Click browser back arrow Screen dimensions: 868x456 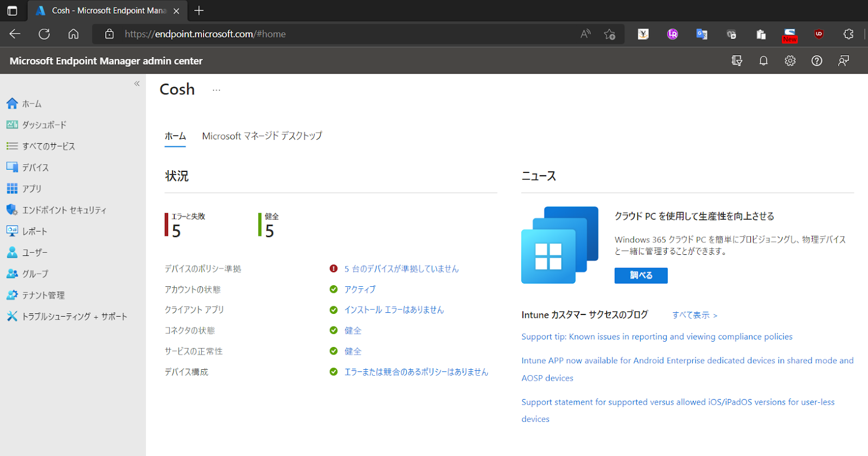click(15, 34)
